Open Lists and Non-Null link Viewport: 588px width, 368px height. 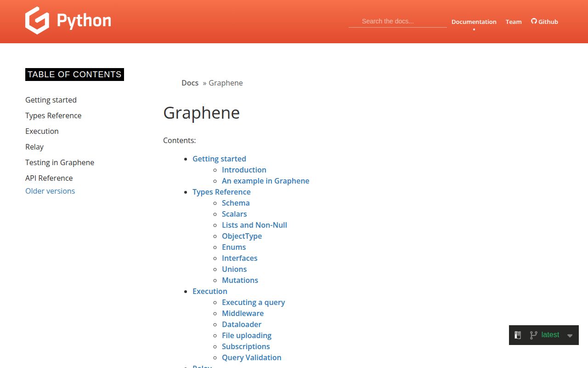point(254,225)
